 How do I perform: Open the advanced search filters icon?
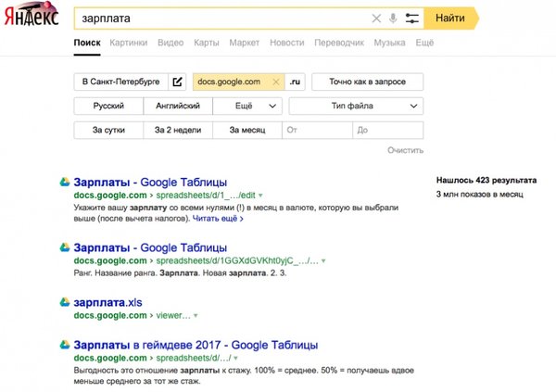(412, 19)
